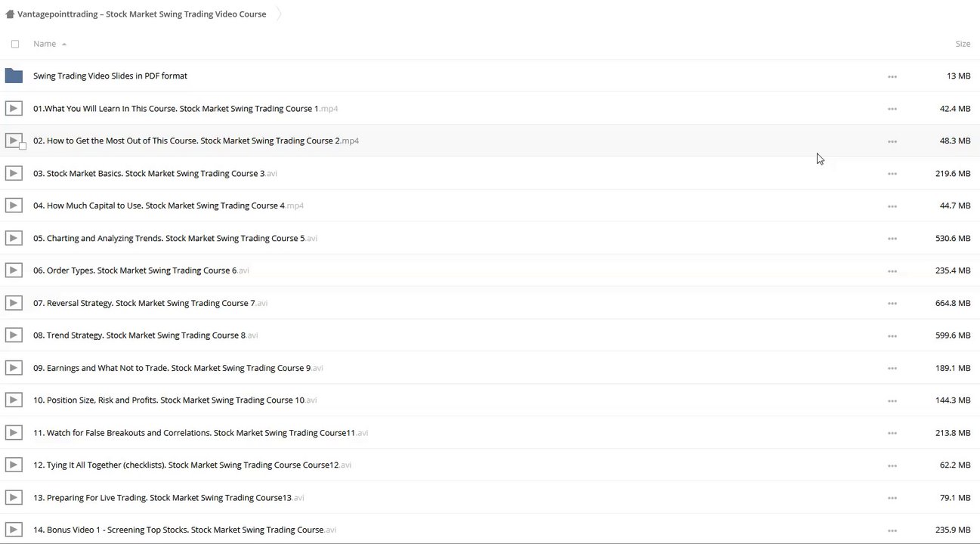Open 10. Position Size, Risk and Profits video

175,400
